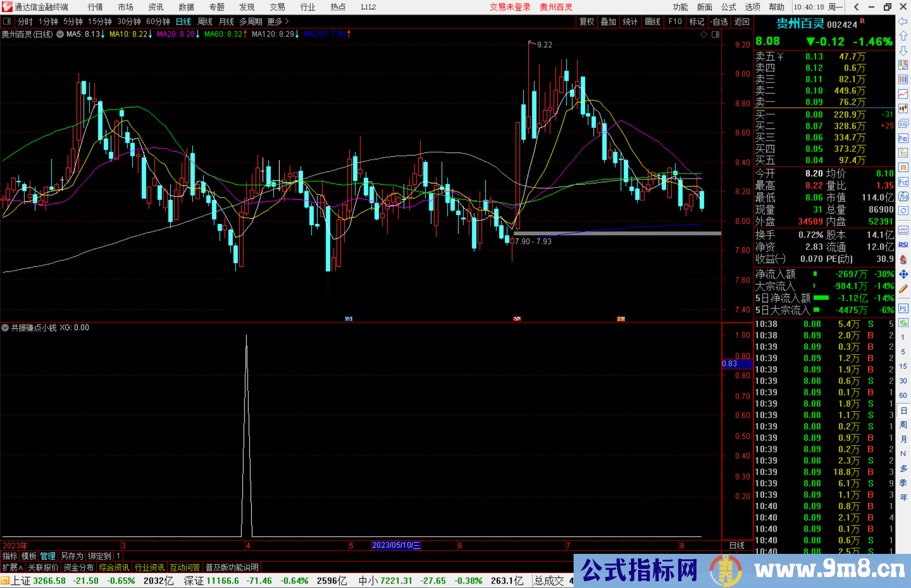Click the F10 company info sidebar icon
This screenshot has height=588, width=911.
coord(903,138)
